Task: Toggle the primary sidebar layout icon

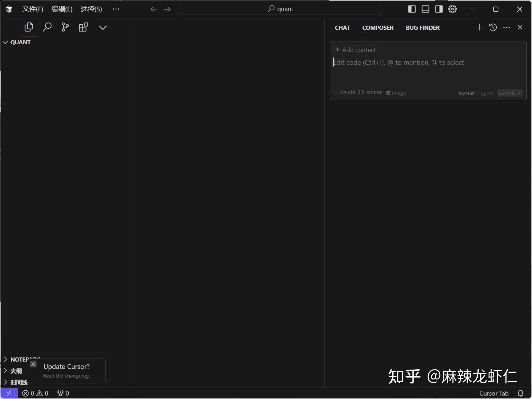Action: click(x=412, y=9)
